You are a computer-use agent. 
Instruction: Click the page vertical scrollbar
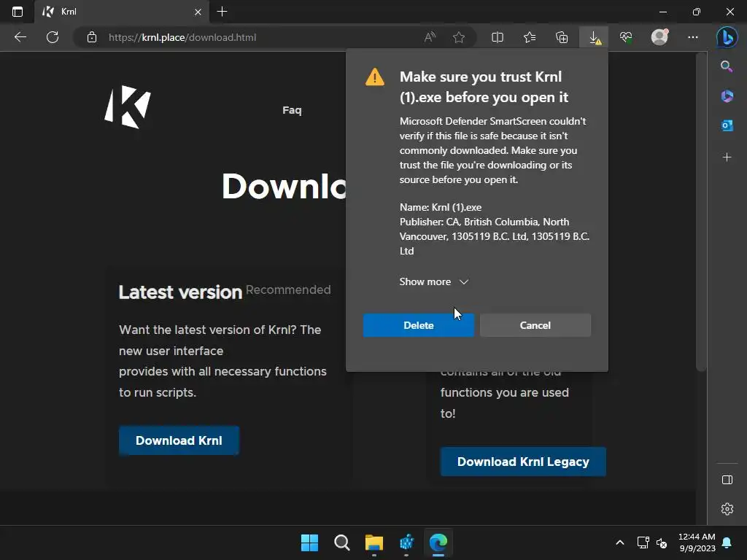(x=700, y=212)
